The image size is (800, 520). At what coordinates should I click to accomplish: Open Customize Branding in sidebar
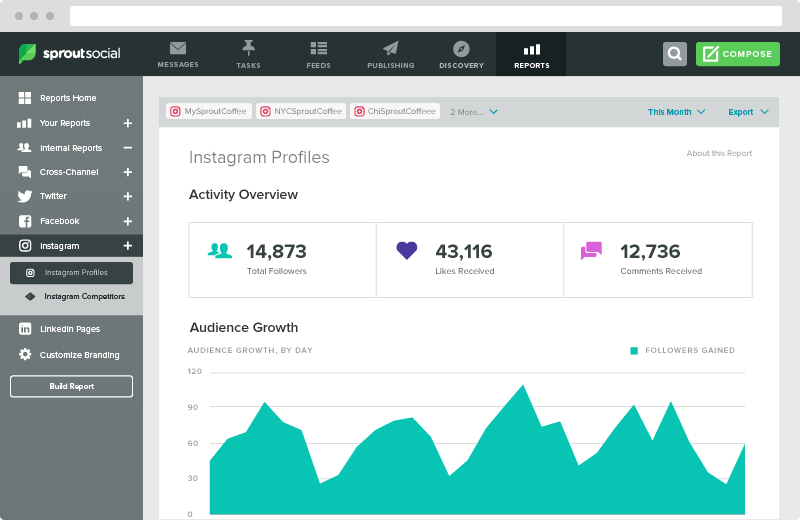click(80, 355)
